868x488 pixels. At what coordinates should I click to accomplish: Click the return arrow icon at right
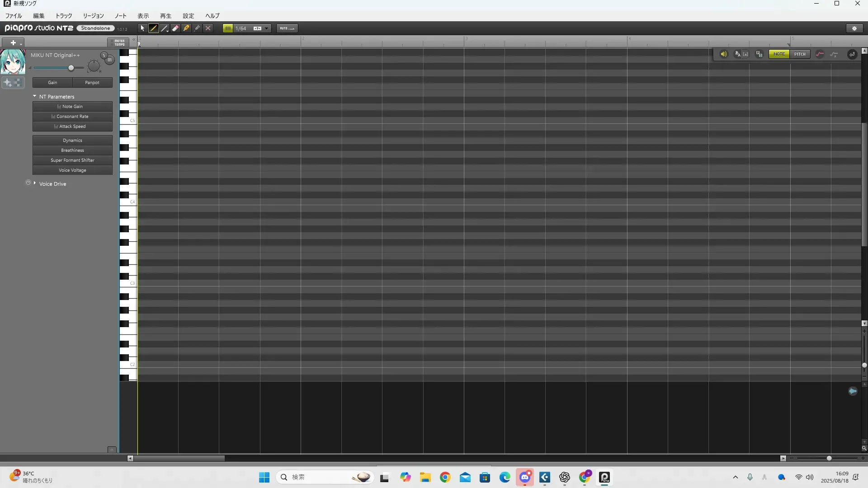(x=852, y=54)
